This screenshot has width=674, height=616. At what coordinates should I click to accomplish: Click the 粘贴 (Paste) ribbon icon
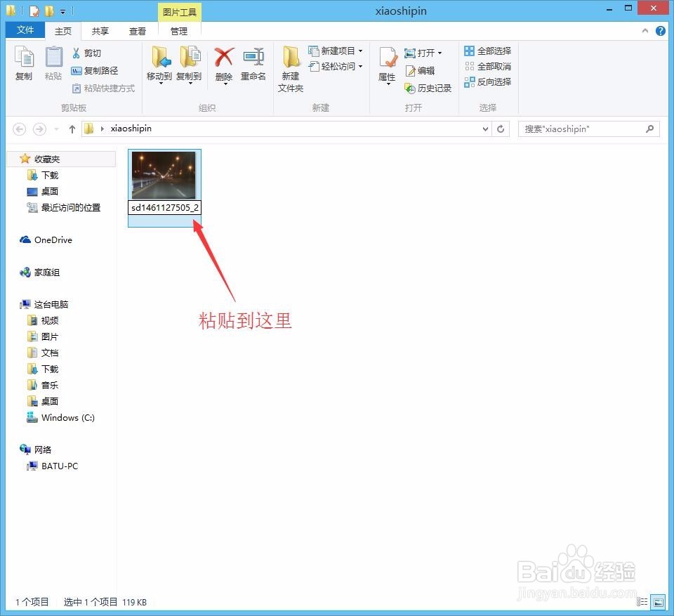click(54, 63)
